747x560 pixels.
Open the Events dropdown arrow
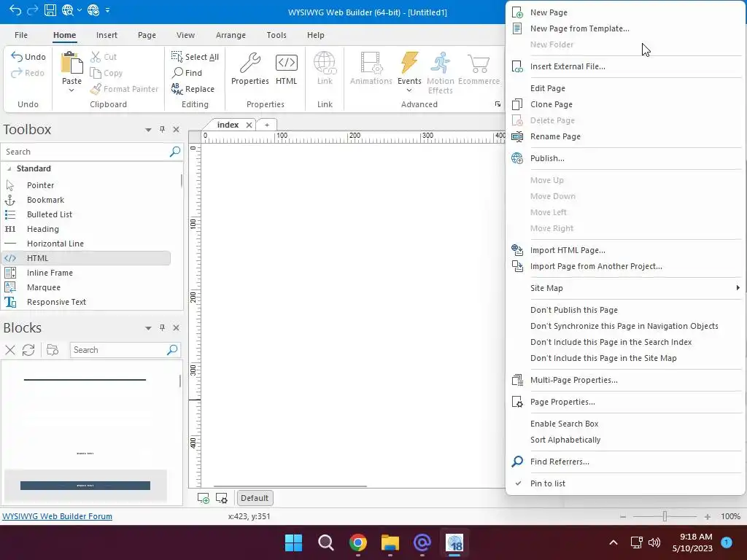[x=409, y=90]
